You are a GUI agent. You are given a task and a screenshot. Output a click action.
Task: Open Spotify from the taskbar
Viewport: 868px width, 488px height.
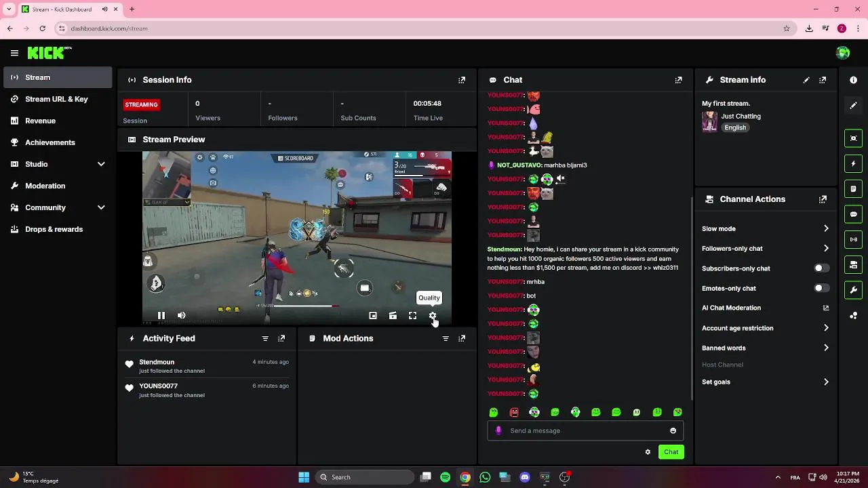[445, 477]
